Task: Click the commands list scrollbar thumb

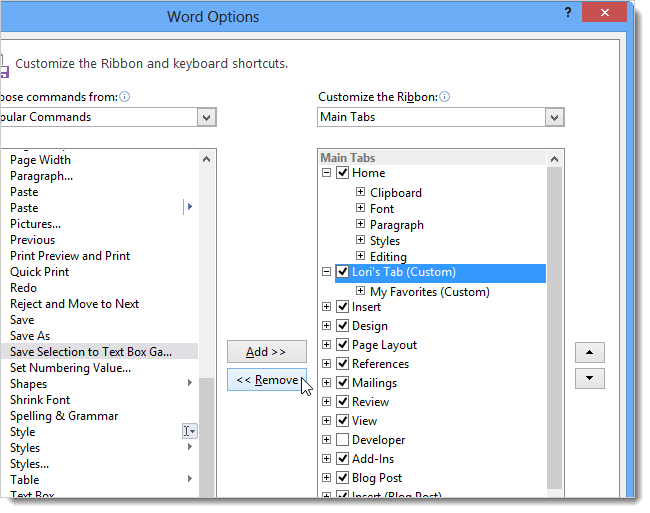Action: 206,437
